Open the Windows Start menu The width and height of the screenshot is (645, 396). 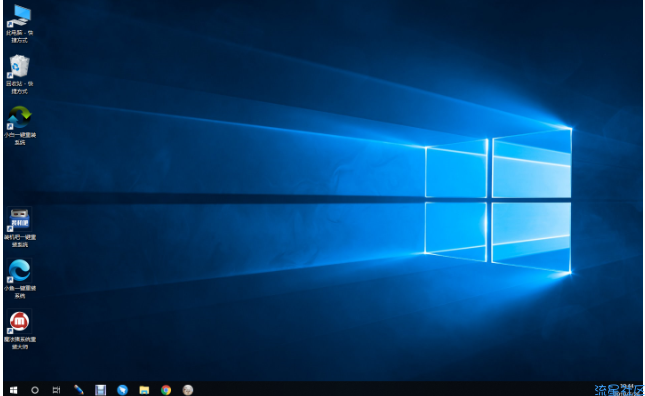(x=14, y=389)
